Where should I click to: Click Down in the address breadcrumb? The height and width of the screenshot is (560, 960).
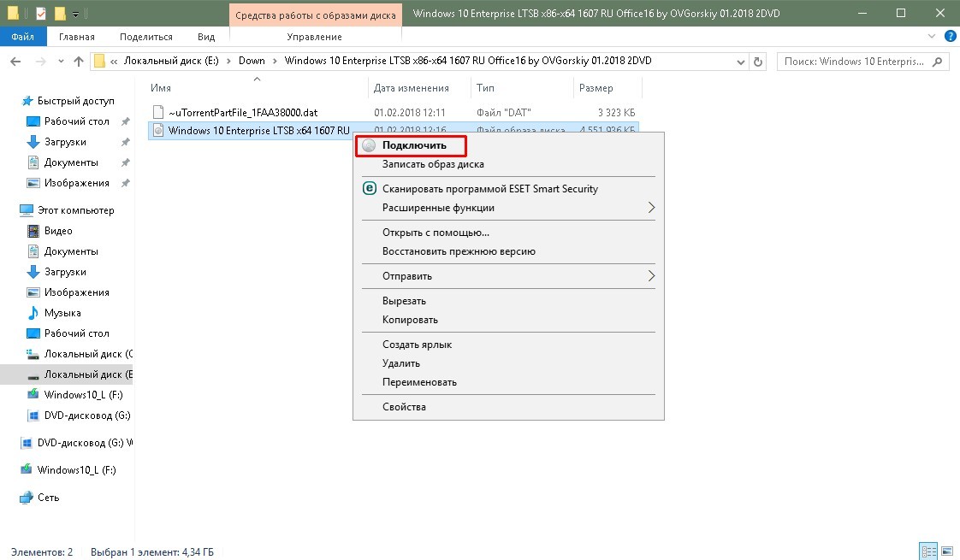point(252,61)
